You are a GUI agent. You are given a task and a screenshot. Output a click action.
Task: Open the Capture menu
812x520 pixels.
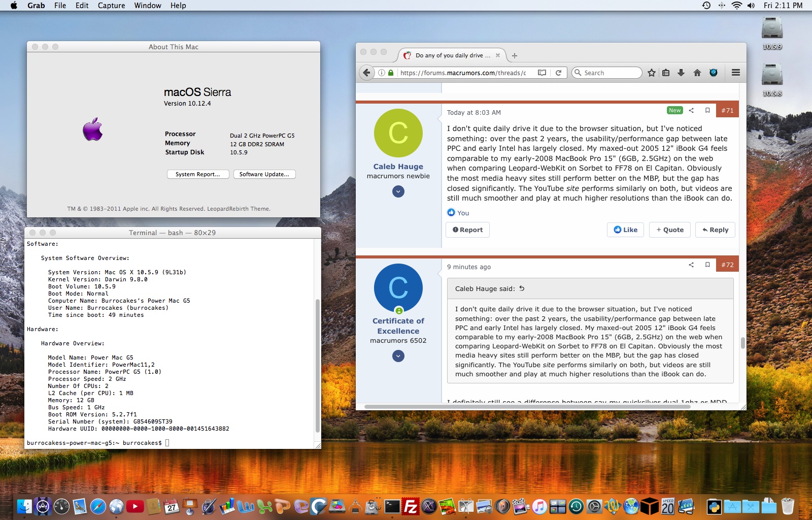pyautogui.click(x=111, y=6)
